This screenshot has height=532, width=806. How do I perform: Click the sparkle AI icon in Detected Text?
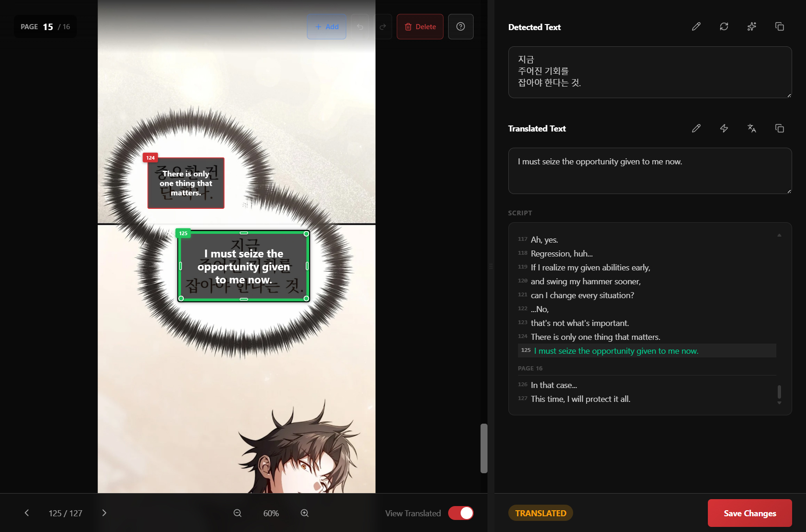[751, 27]
